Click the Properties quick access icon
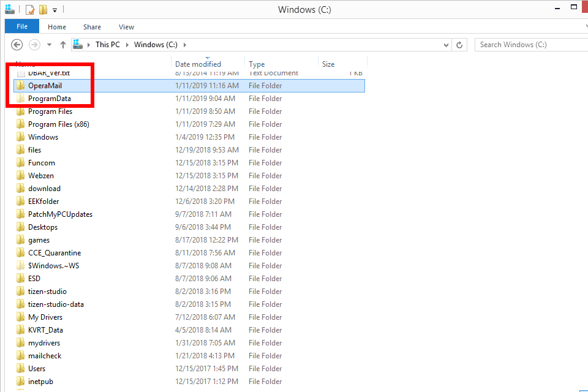Image resolution: width=588 pixels, height=392 pixels. [x=30, y=9]
